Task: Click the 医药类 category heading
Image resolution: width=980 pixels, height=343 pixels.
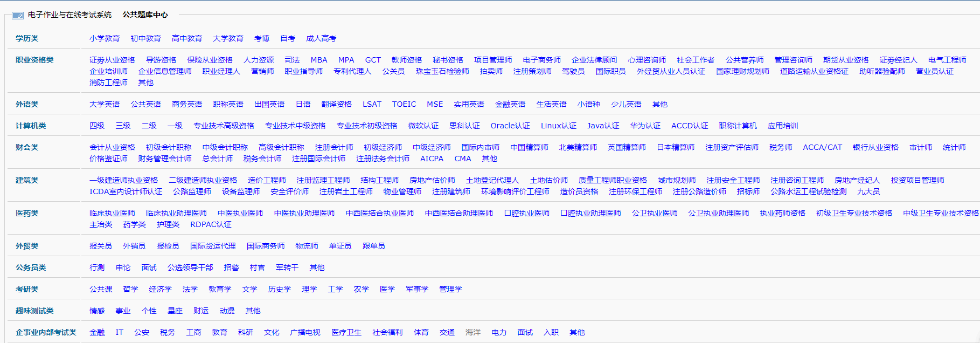Action: (27, 213)
